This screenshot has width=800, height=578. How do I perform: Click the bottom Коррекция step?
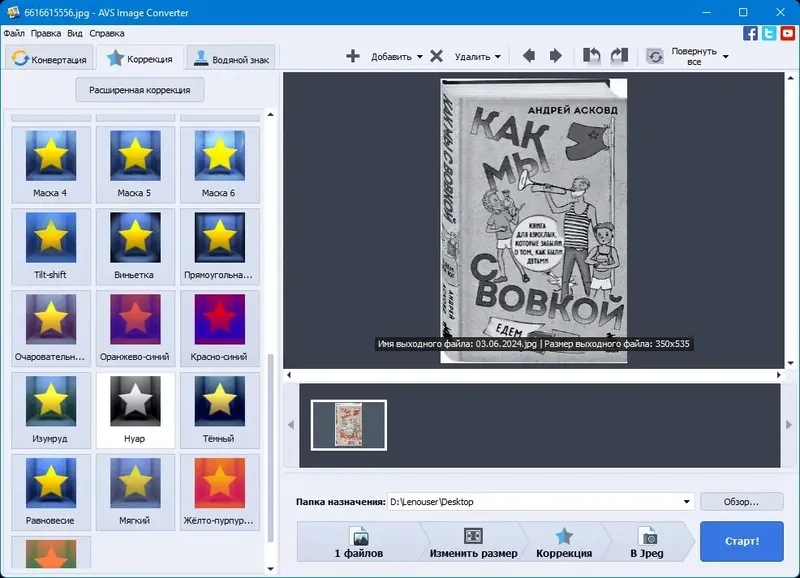tap(564, 542)
